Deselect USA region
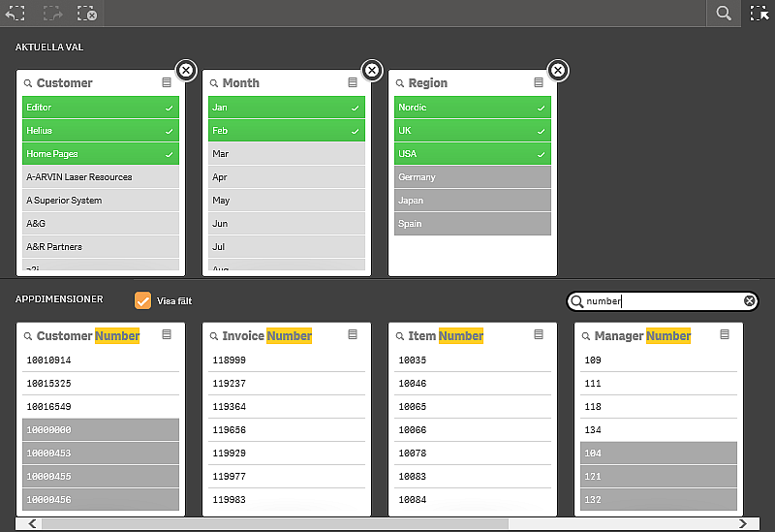775x532 pixels. coord(473,154)
